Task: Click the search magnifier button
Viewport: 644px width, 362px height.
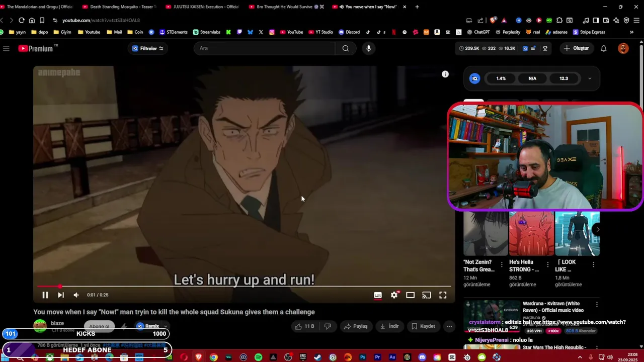Action: [x=346, y=48]
